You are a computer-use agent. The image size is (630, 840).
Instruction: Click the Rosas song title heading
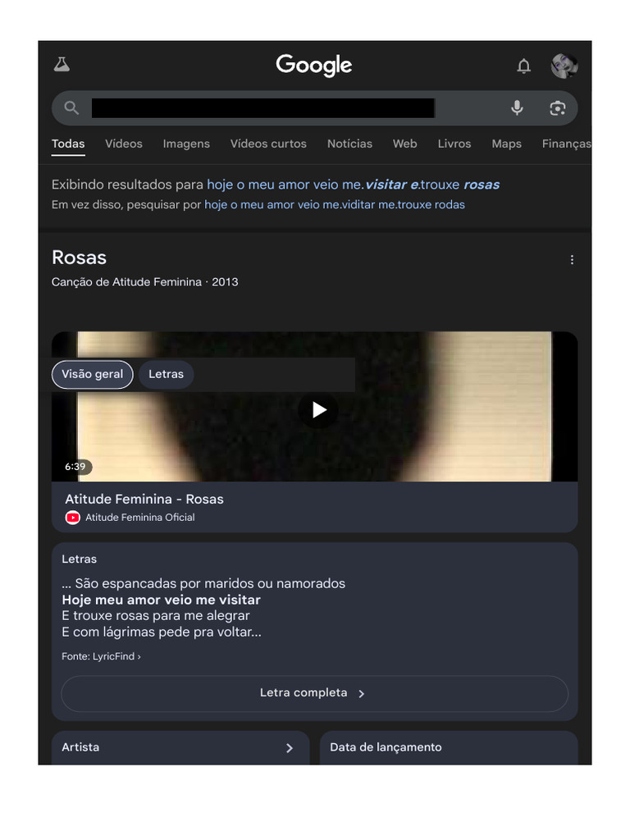pos(80,258)
